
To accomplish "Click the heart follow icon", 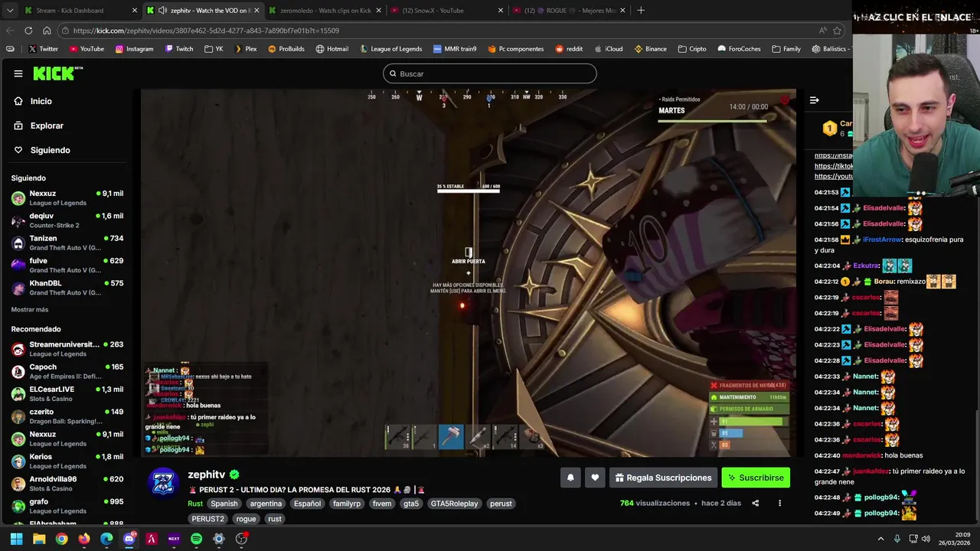I will (x=595, y=478).
